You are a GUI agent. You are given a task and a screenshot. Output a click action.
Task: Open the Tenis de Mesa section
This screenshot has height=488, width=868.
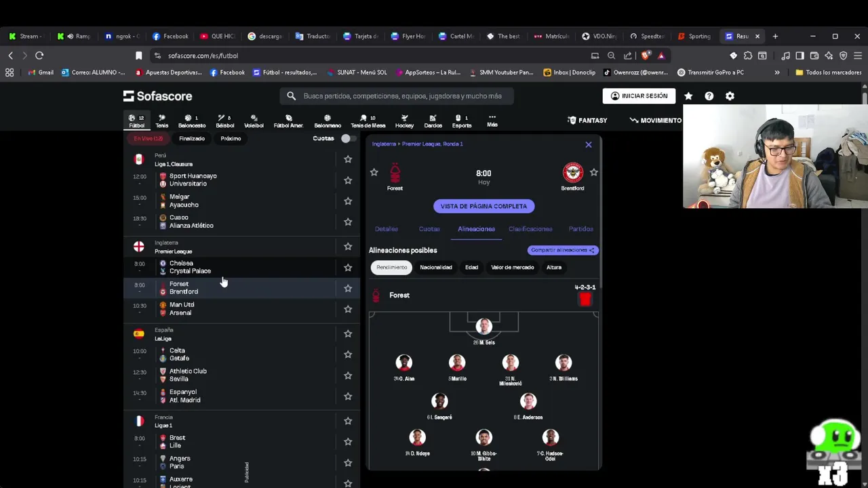[368, 121]
